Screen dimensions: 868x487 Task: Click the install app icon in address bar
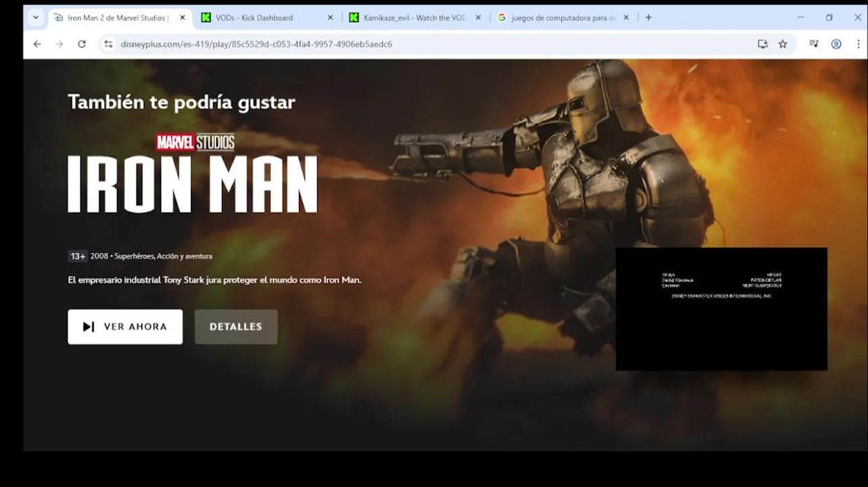(x=763, y=44)
